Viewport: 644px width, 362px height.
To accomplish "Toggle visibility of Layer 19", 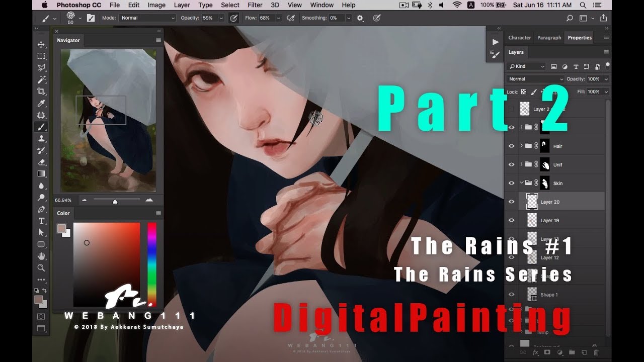I will pos(512,221).
